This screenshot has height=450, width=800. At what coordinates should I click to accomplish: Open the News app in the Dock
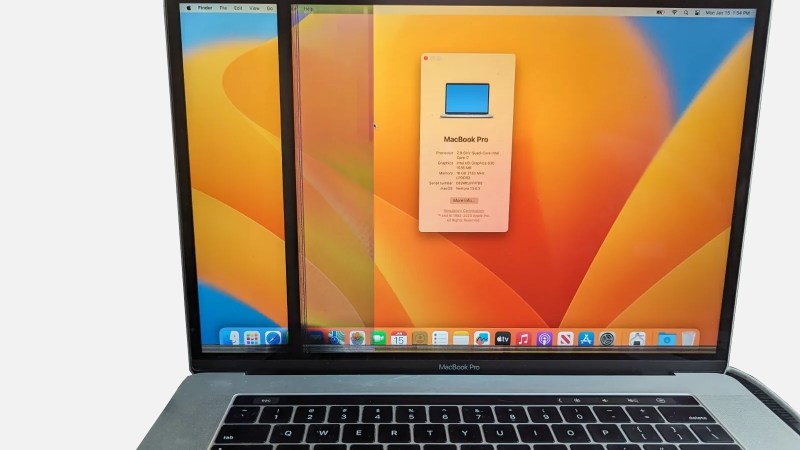565,338
